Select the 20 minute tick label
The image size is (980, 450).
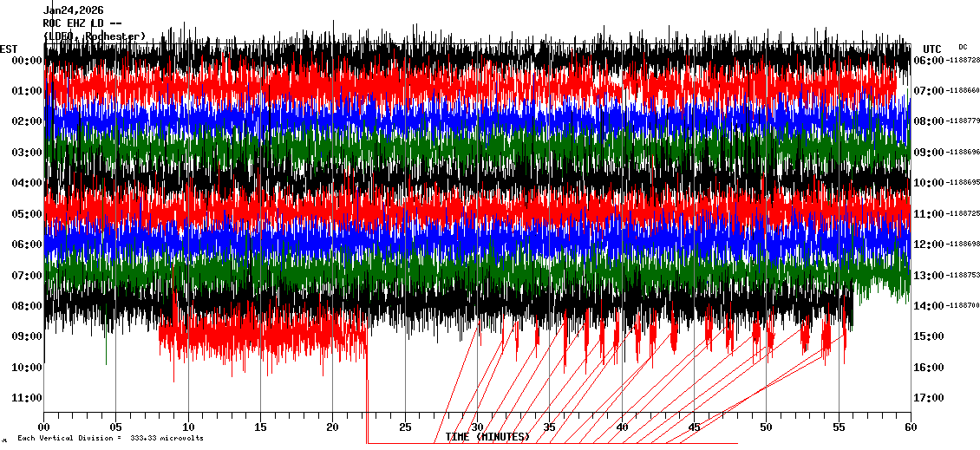coord(332,427)
